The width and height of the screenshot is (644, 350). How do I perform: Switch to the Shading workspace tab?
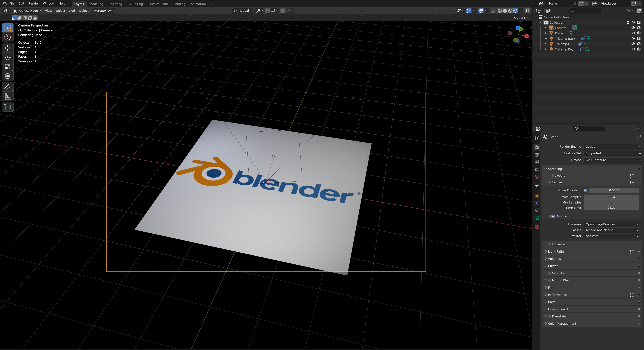179,4
